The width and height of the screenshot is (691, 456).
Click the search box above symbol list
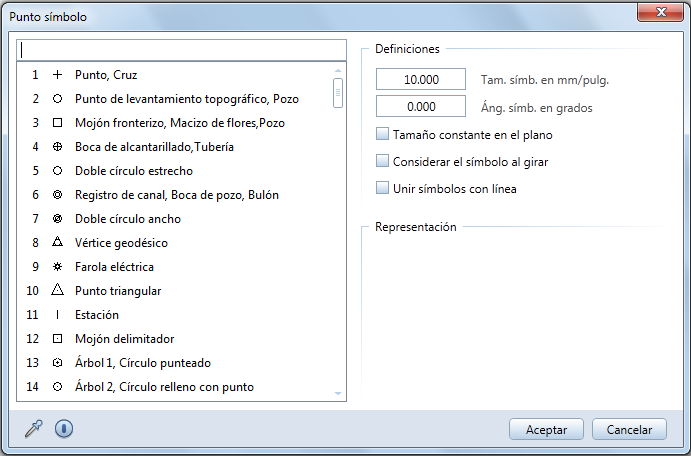(182, 49)
